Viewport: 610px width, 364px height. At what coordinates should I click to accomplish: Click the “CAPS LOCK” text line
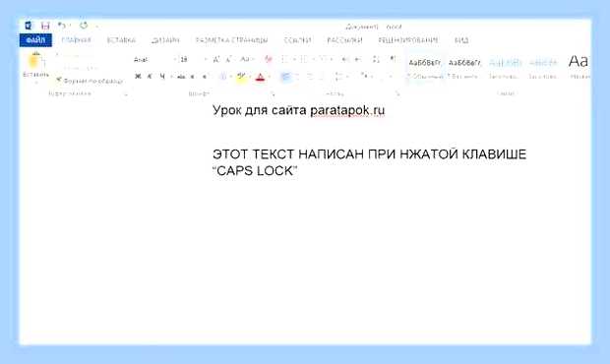[255, 171]
